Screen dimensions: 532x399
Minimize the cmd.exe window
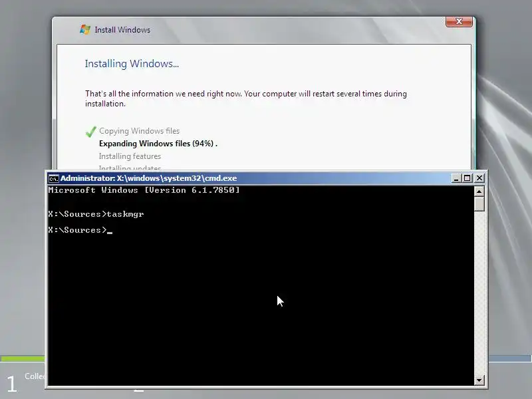[x=456, y=178]
